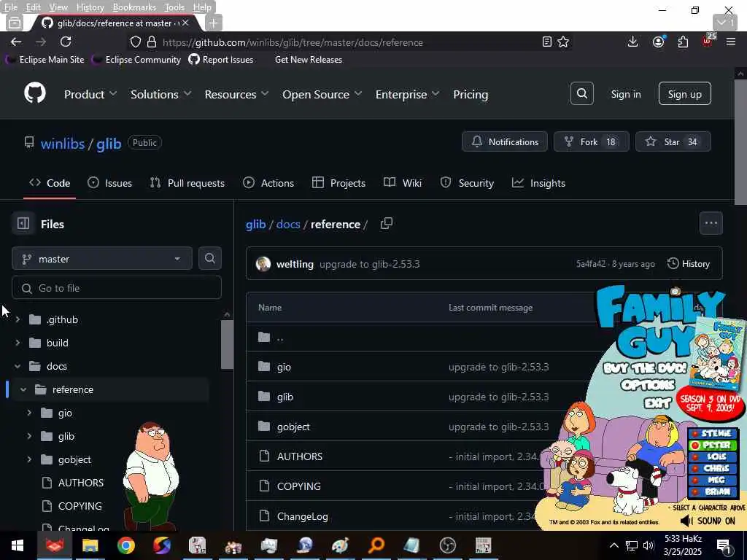Click the site lock padlock icon
The height and width of the screenshot is (560, 747).
pyautogui.click(x=152, y=42)
